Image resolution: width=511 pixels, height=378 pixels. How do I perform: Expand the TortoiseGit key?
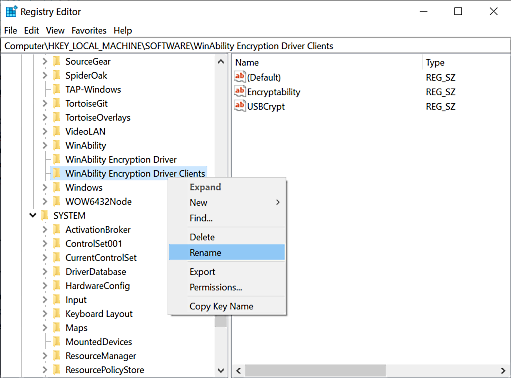45,103
